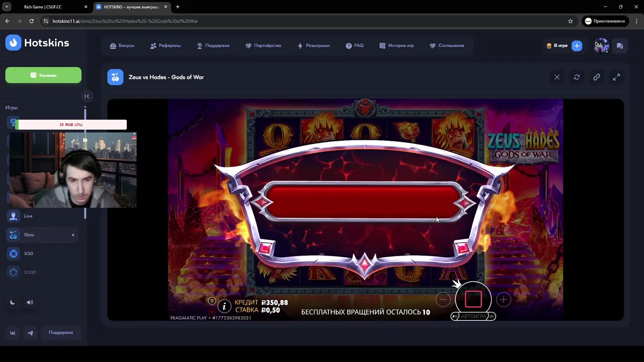Screen dimensions: 644x362
Task: Open the slot hamburger menu icon
Action: (x=212, y=301)
